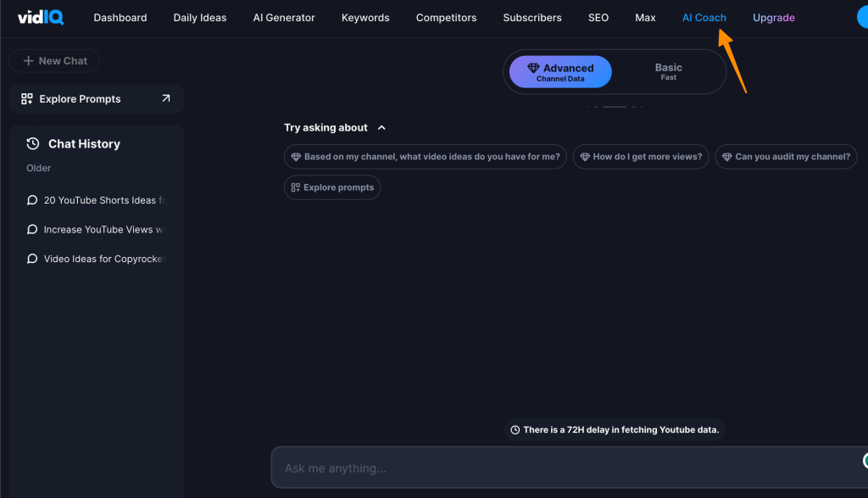Choose the How do I get more views prompt
Viewport: 868px width, 498px height.
[x=641, y=157]
